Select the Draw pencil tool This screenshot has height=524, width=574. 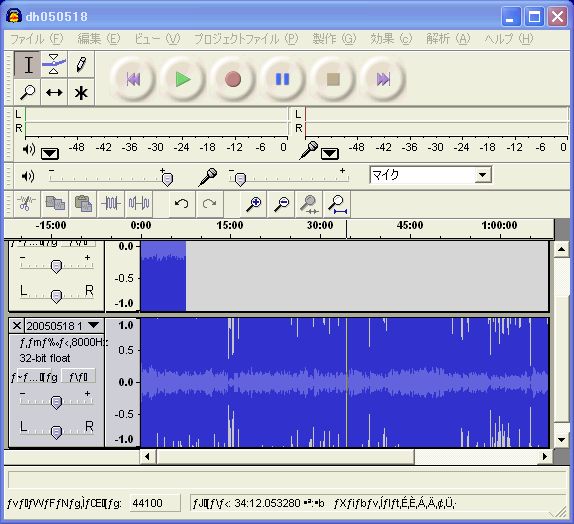pos(81,65)
